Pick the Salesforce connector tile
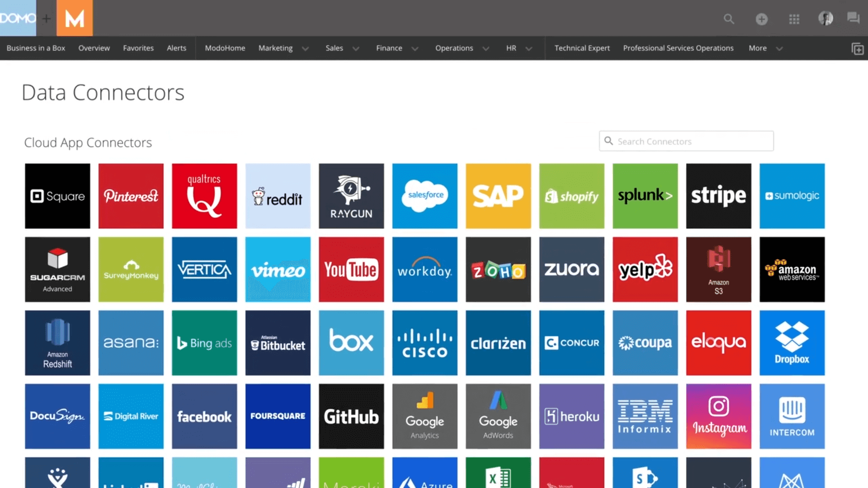The height and width of the screenshot is (488, 868). (425, 196)
